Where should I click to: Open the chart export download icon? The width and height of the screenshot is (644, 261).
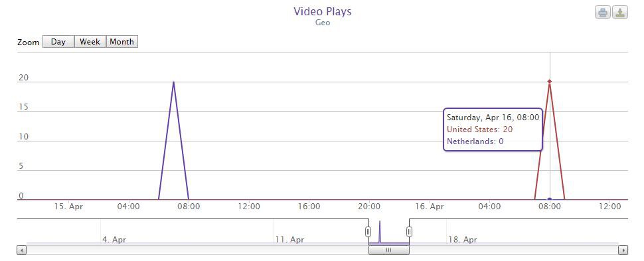pos(620,13)
